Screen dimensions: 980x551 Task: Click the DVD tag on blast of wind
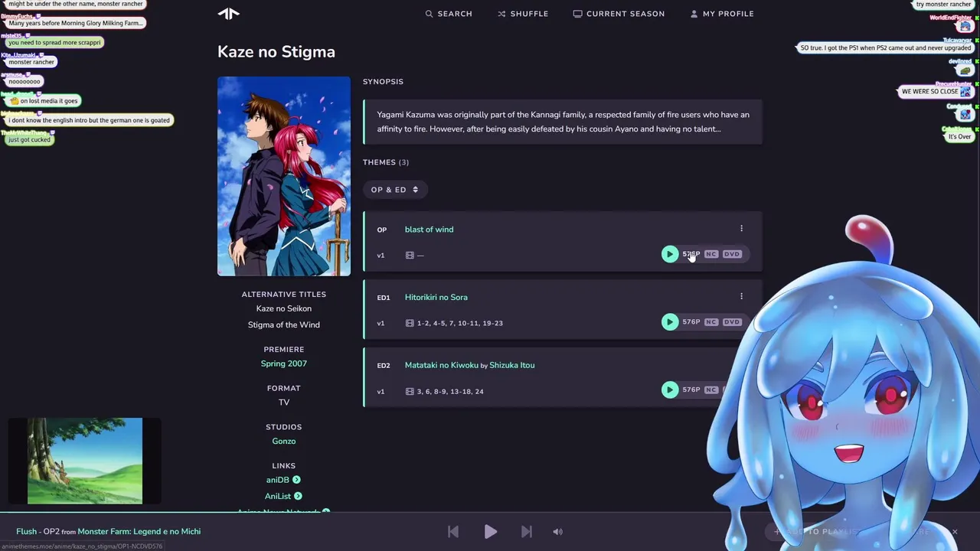[732, 254]
